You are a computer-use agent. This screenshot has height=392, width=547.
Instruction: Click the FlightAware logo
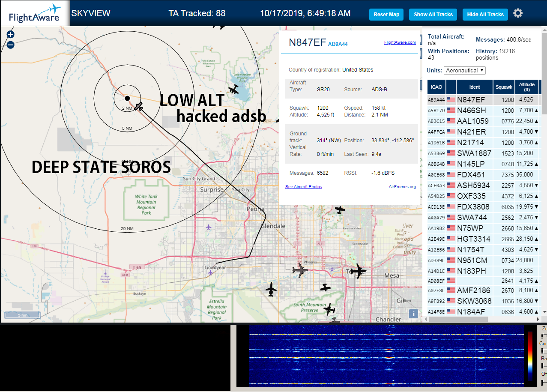(34, 13)
